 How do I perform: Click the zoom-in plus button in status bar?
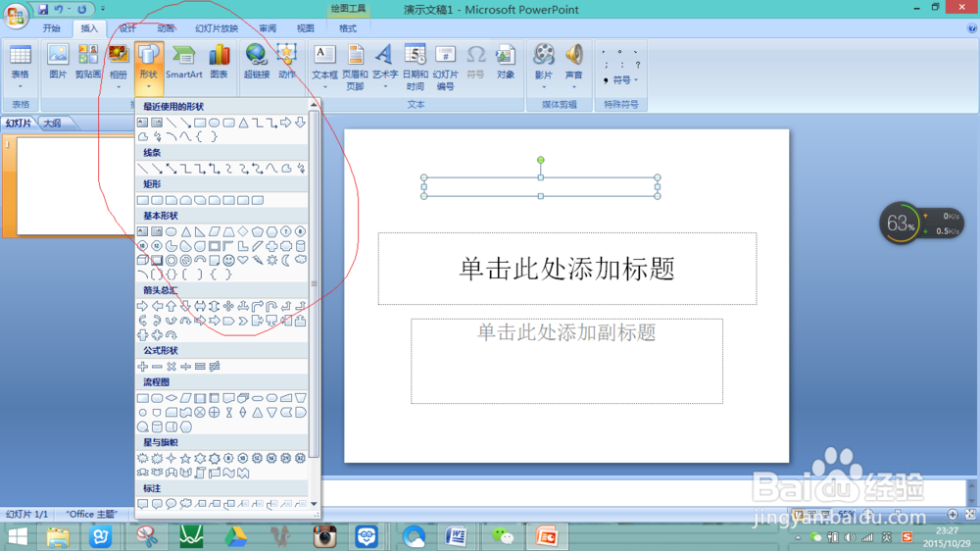pos(952,514)
